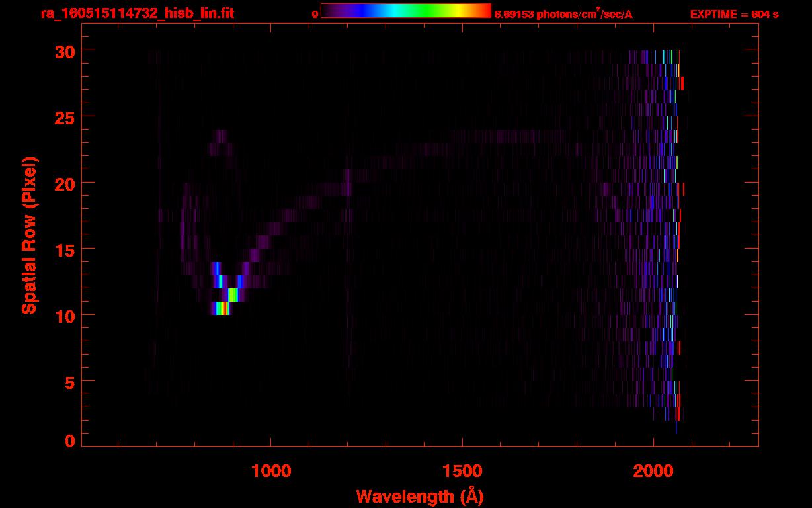Screen dimensions: 812x508
Task: Click the x-axis tick label 2000
Action: click(653, 471)
